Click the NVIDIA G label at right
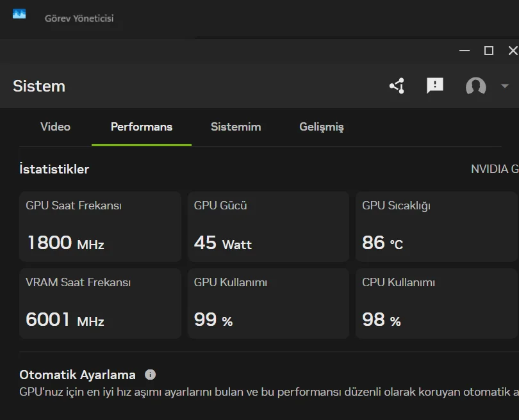The height and width of the screenshot is (420, 519). click(495, 169)
